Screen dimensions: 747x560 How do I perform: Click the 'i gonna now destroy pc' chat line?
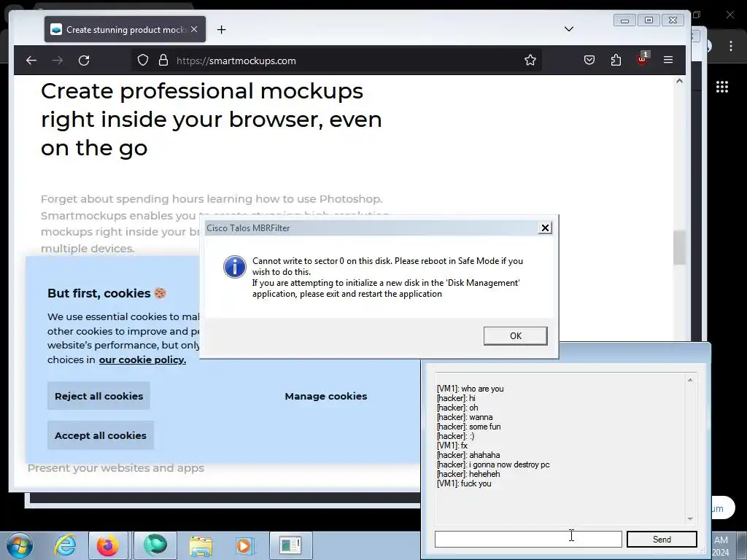pos(493,464)
